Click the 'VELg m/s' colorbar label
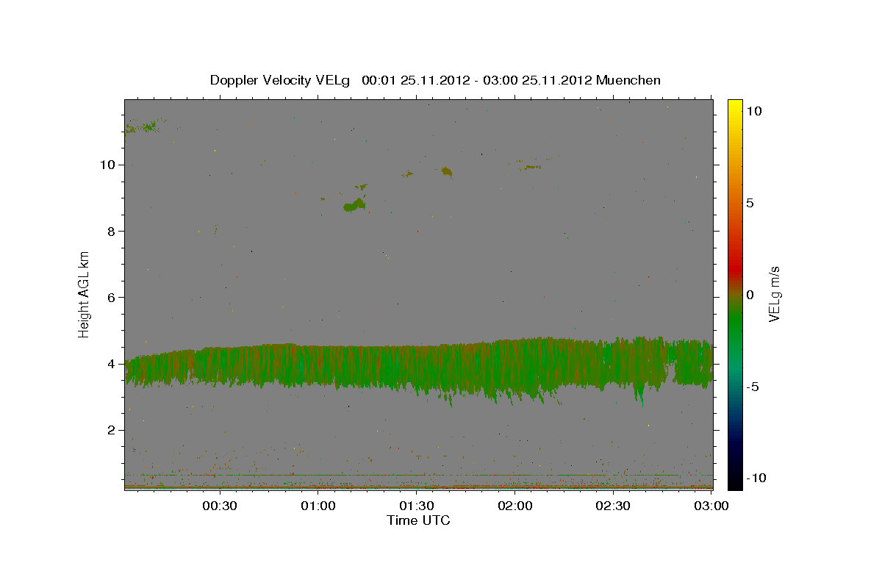 tap(774, 294)
